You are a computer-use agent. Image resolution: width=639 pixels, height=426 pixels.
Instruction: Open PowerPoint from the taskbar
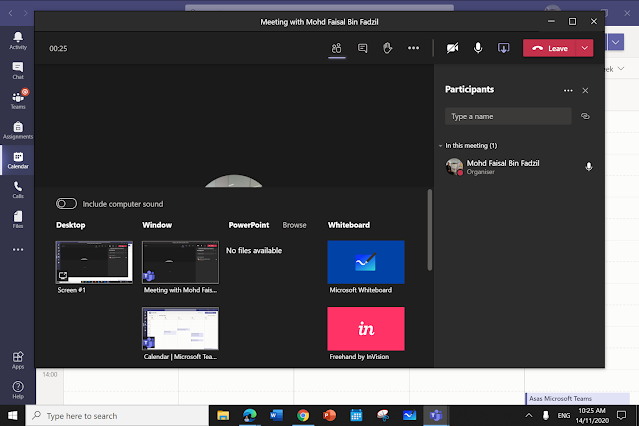(x=329, y=415)
